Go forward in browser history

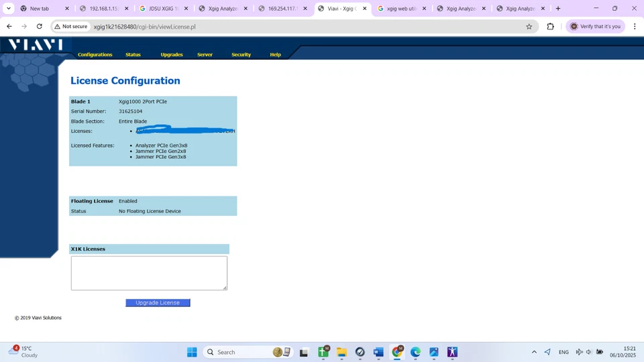[x=24, y=26]
